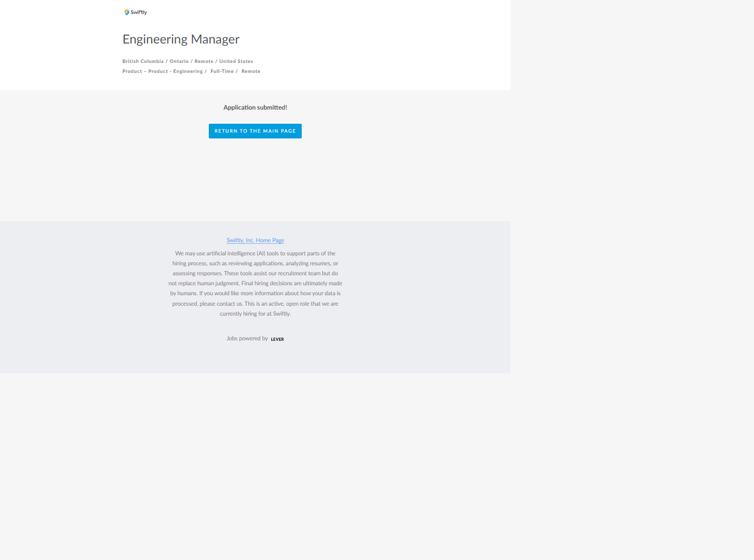Click the British Columbia location text

pyautogui.click(x=143, y=61)
